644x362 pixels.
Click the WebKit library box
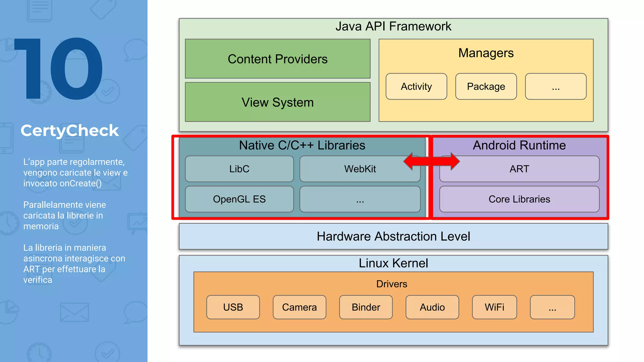pyautogui.click(x=360, y=169)
